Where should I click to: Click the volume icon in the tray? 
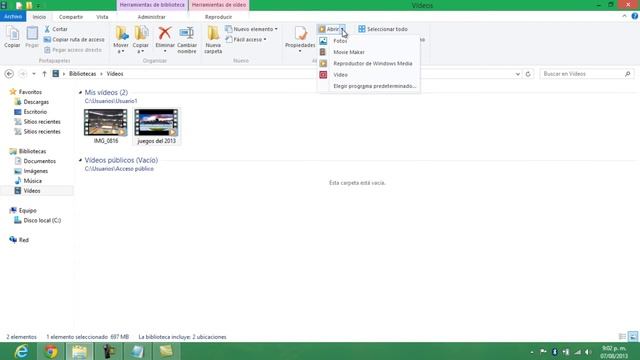point(588,352)
